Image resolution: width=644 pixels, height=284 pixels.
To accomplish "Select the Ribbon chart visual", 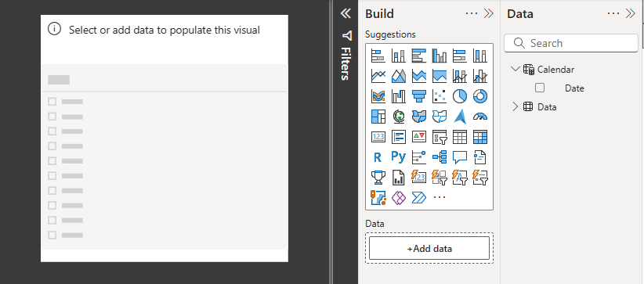I will (378, 96).
